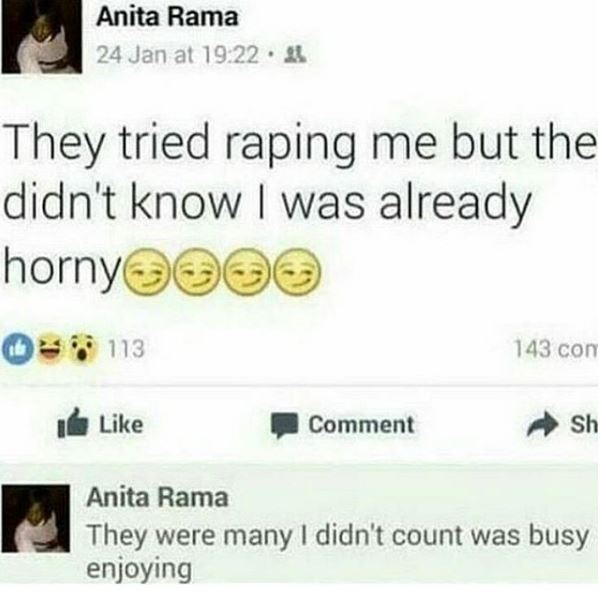Open the commenter's profile picture thumbnail
Viewport: 606px width, 598px height.
click(x=36, y=518)
